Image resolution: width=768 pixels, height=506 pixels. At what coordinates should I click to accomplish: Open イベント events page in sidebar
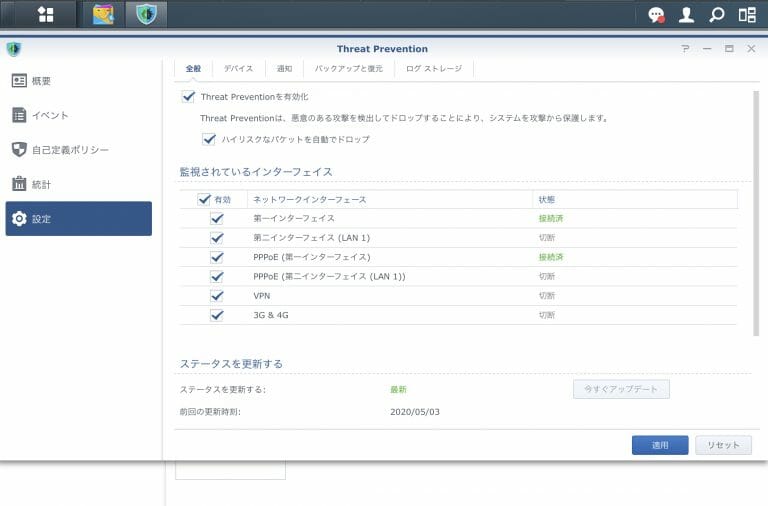pos(78,115)
